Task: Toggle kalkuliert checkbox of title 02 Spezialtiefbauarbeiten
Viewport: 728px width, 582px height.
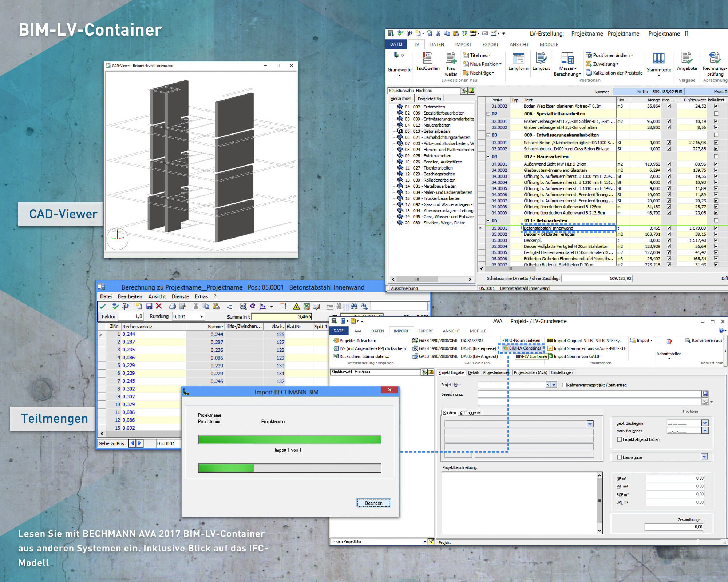Action: (x=716, y=114)
